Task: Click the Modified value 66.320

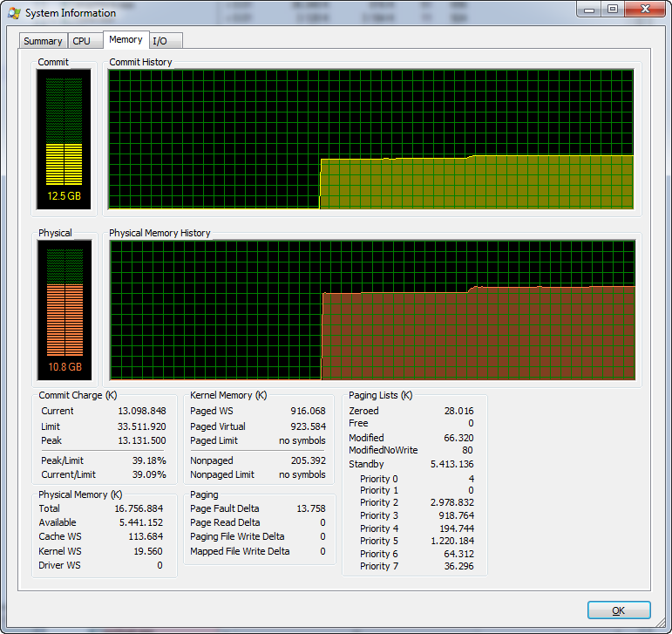Action: pyautogui.click(x=458, y=438)
